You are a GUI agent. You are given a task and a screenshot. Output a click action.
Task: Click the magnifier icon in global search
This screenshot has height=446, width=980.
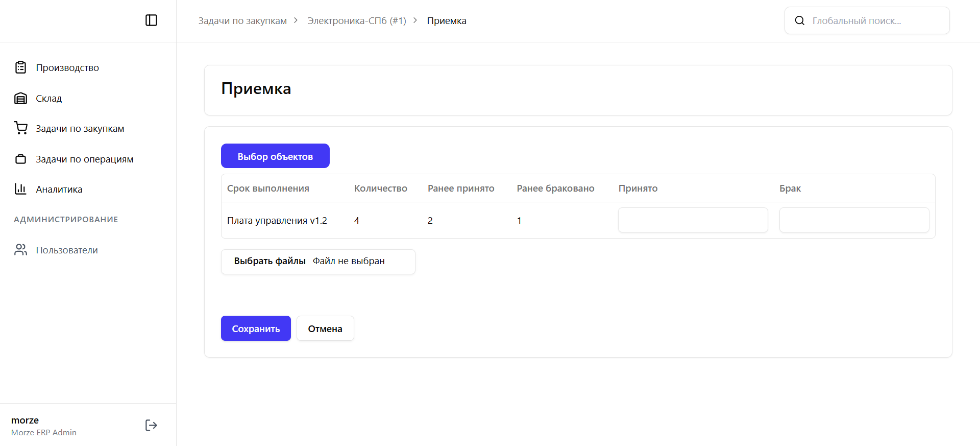pyautogui.click(x=800, y=20)
